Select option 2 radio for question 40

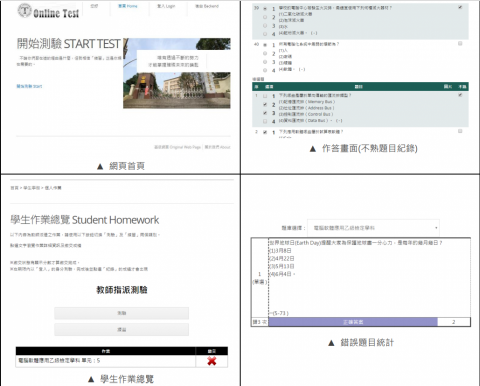265,53
